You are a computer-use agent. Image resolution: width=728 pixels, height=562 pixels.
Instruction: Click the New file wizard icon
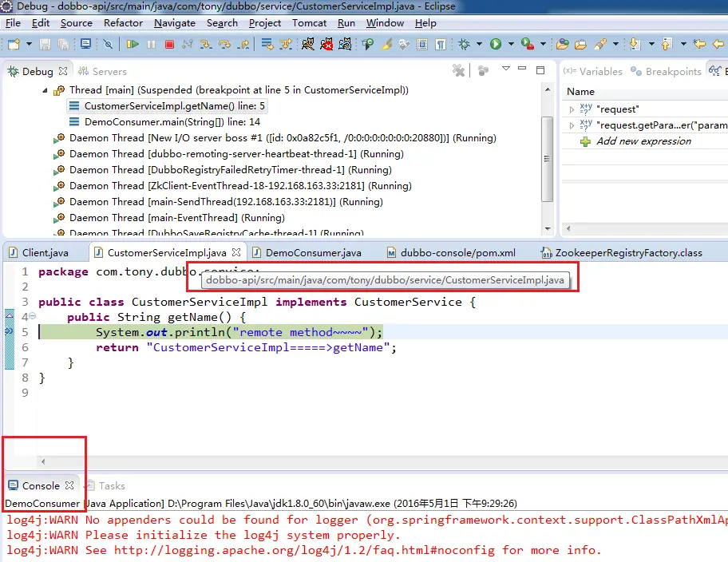tap(14, 44)
